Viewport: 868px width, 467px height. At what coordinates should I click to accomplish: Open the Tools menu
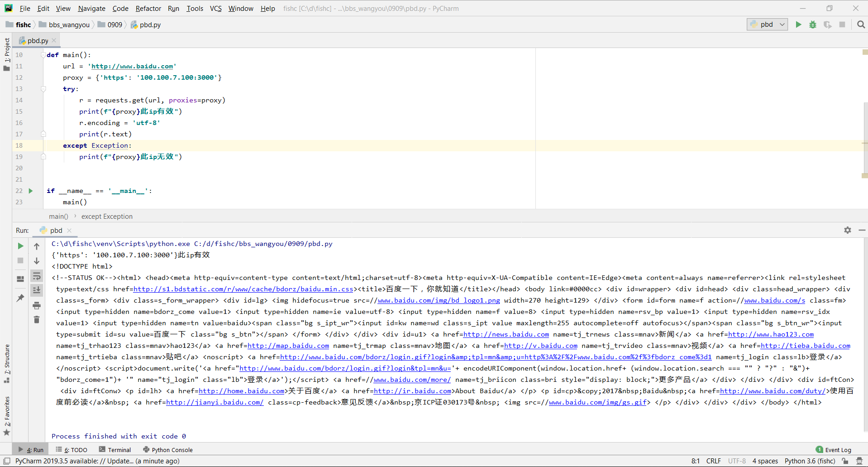pyautogui.click(x=195, y=8)
